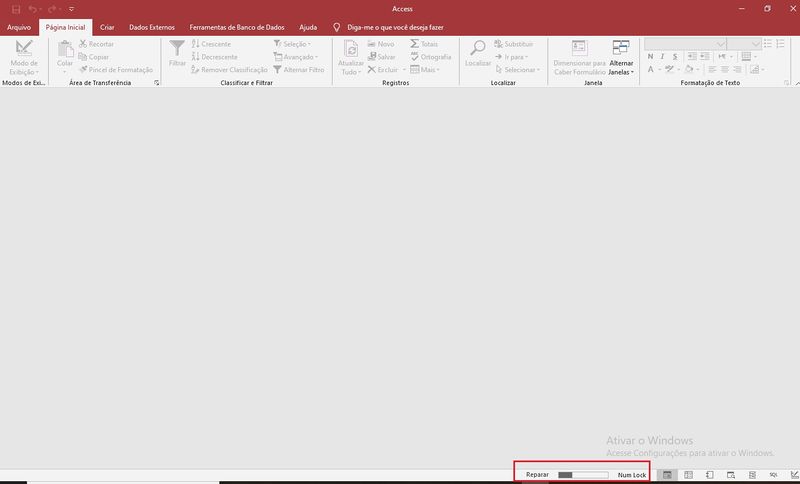Align text left in the ribbon
This screenshot has height=484, width=800.
tap(712, 69)
